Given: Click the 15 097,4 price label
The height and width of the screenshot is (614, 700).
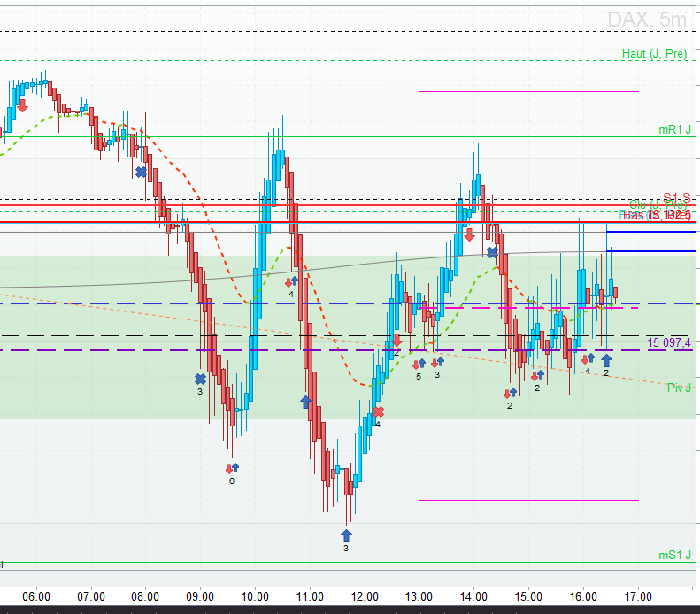Looking at the screenshot, I should coord(669,342).
